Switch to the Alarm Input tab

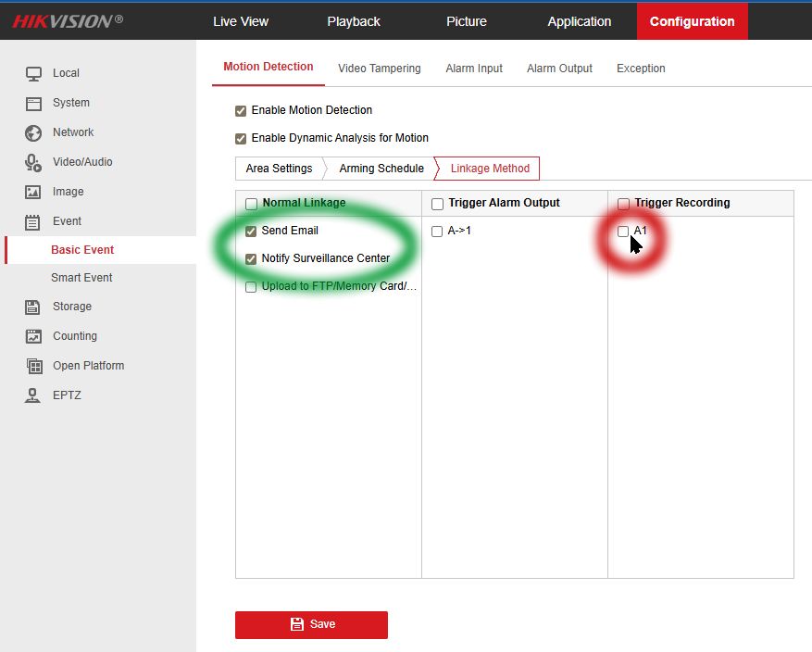(x=474, y=69)
